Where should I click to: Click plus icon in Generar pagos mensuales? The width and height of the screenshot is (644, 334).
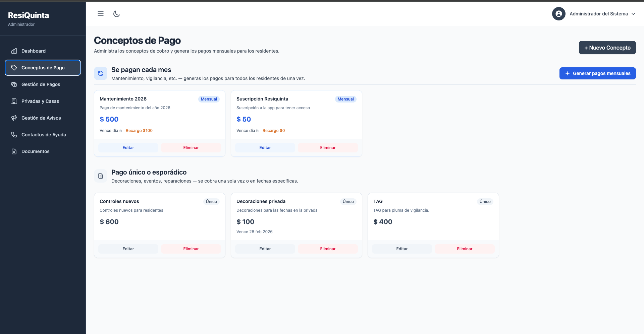(568, 73)
